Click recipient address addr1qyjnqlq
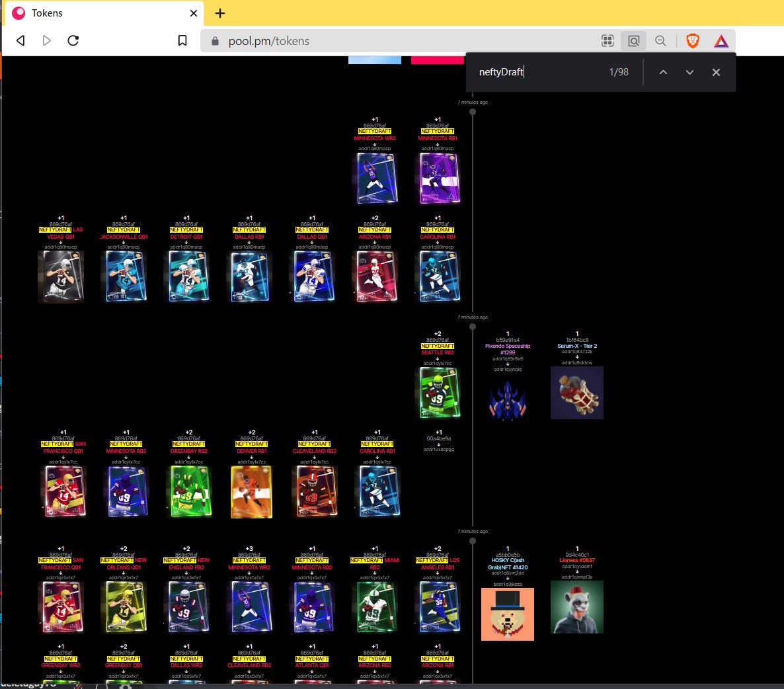The image size is (784, 689). (x=508, y=370)
